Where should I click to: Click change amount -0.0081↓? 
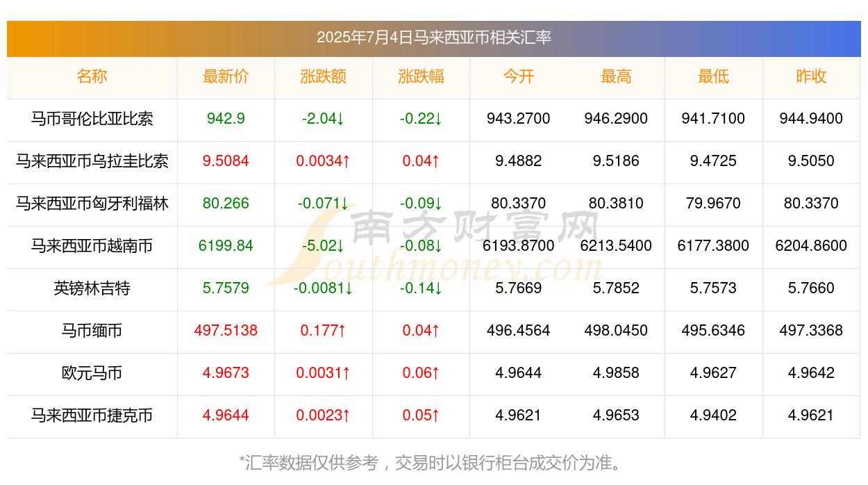click(x=324, y=288)
